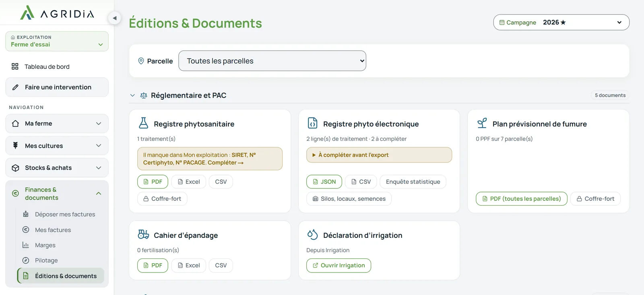The image size is (644, 295).
Task: Export Registre phyto électronique as JSON
Action: (324, 182)
